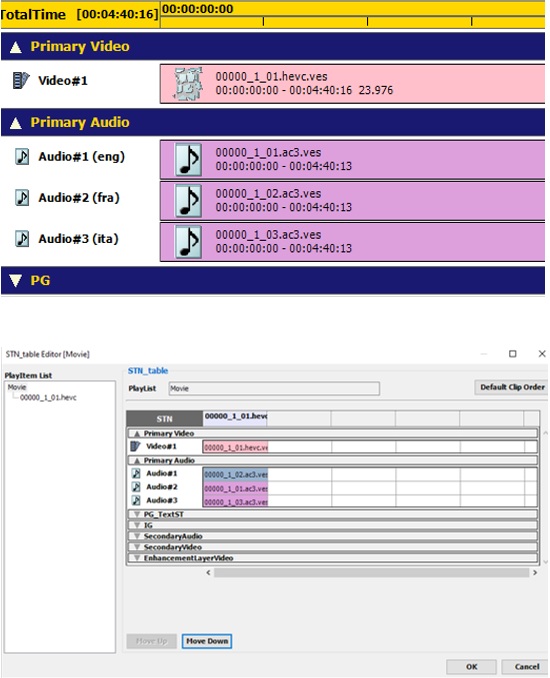
Task: Expand the SecondaryAudio group
Action: point(137,536)
